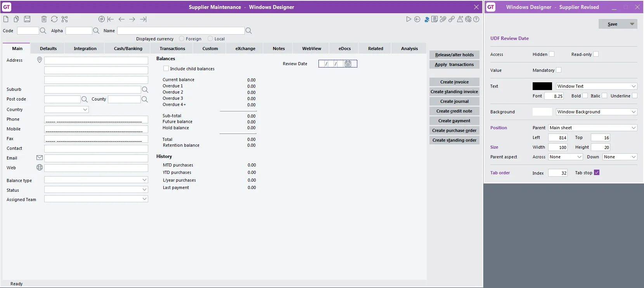The height and width of the screenshot is (288, 644).
Task: Tick Include child balances checkbox
Action: pos(166,68)
